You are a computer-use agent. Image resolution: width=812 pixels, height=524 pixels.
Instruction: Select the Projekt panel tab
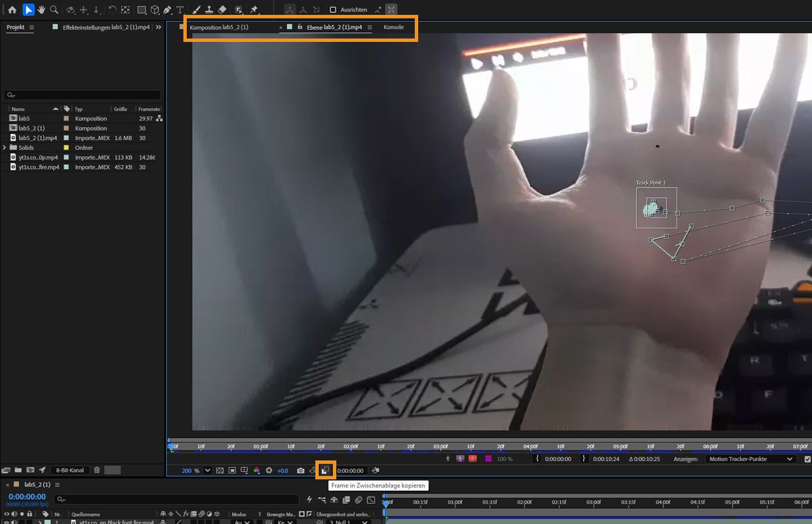16,27
